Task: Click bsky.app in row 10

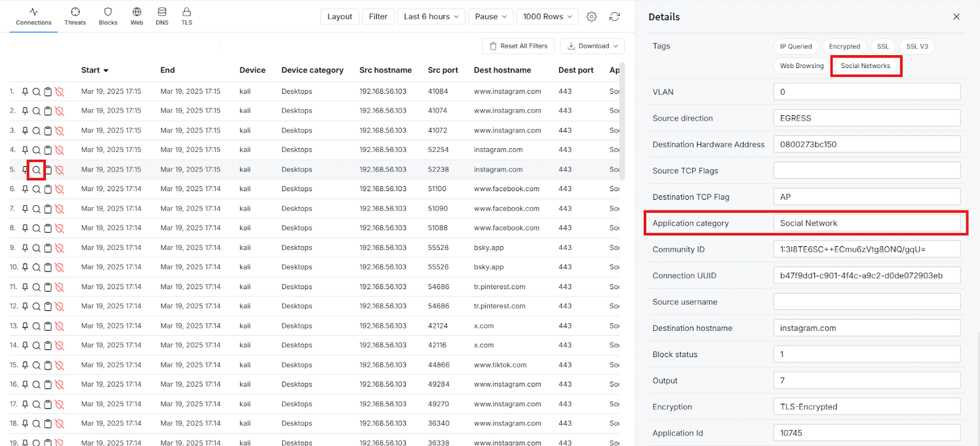Action: pyautogui.click(x=489, y=267)
